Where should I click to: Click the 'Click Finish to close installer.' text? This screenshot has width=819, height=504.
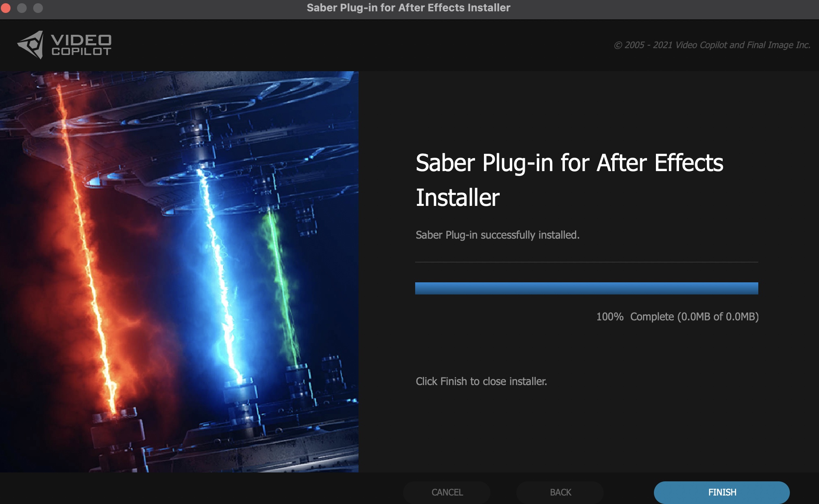[481, 381]
